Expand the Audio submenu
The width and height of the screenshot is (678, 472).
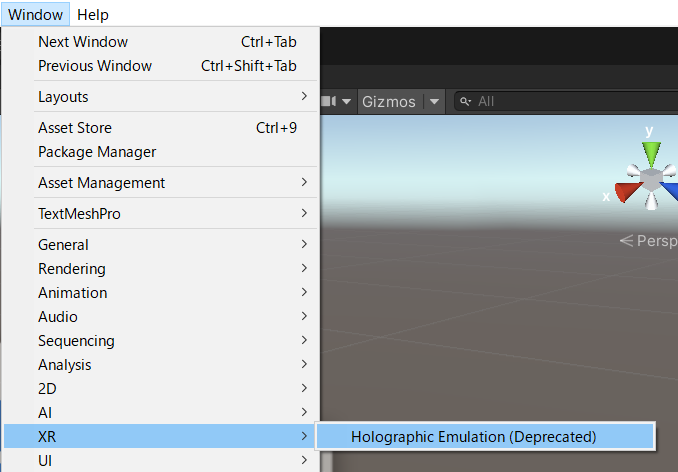click(x=160, y=317)
